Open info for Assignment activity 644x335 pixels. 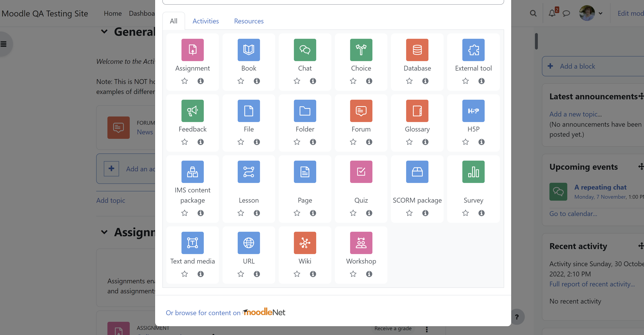pos(201,81)
